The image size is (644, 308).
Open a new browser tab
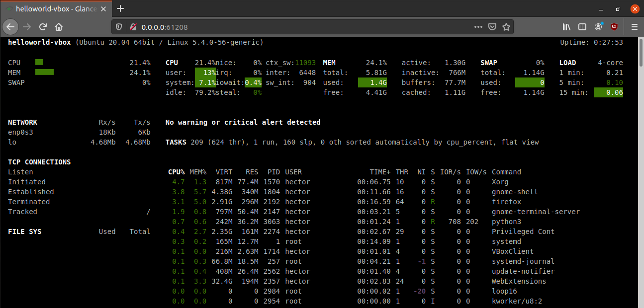click(120, 9)
